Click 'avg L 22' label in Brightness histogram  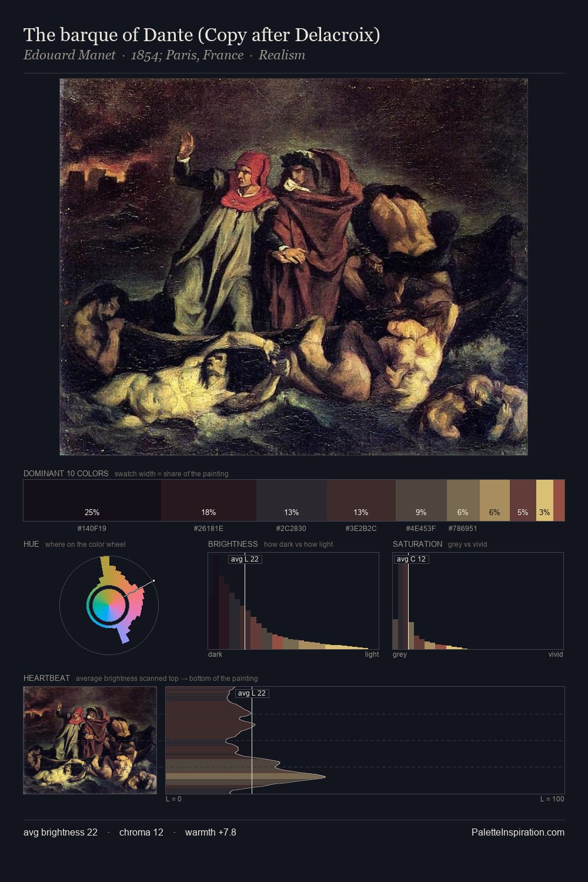245,559
